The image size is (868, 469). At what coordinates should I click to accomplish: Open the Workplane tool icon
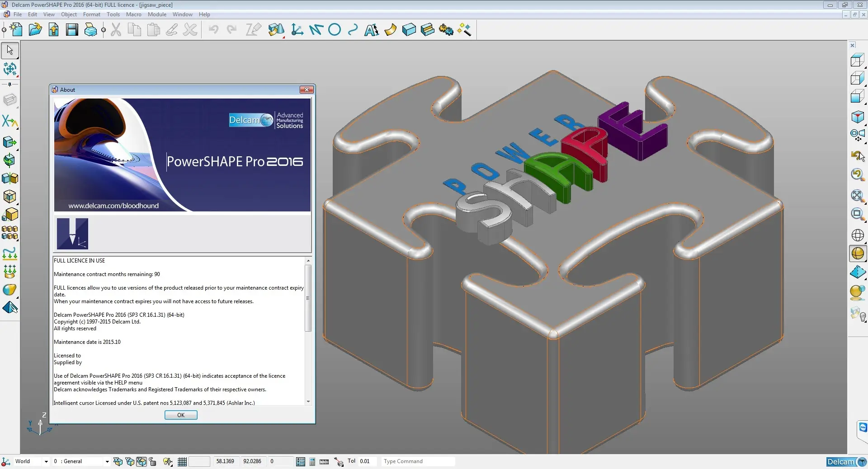point(297,30)
